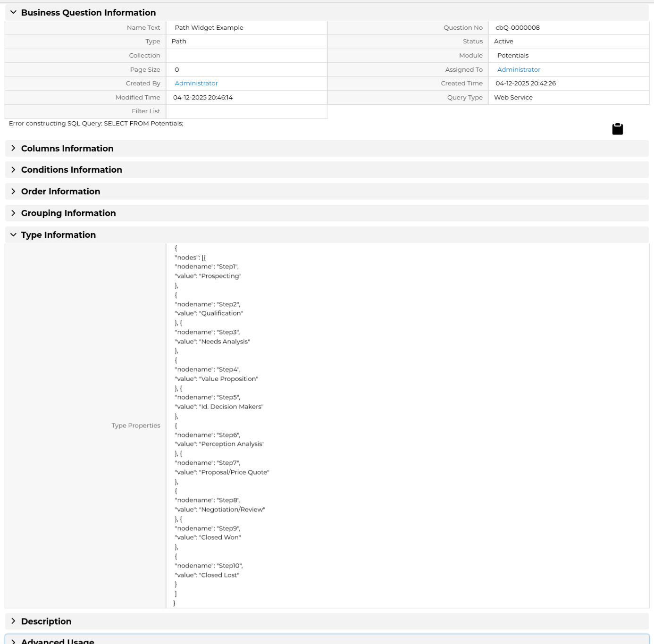Click the "value": "Closed Lost" line
Image resolution: width=654 pixels, height=644 pixels.
pos(207,575)
